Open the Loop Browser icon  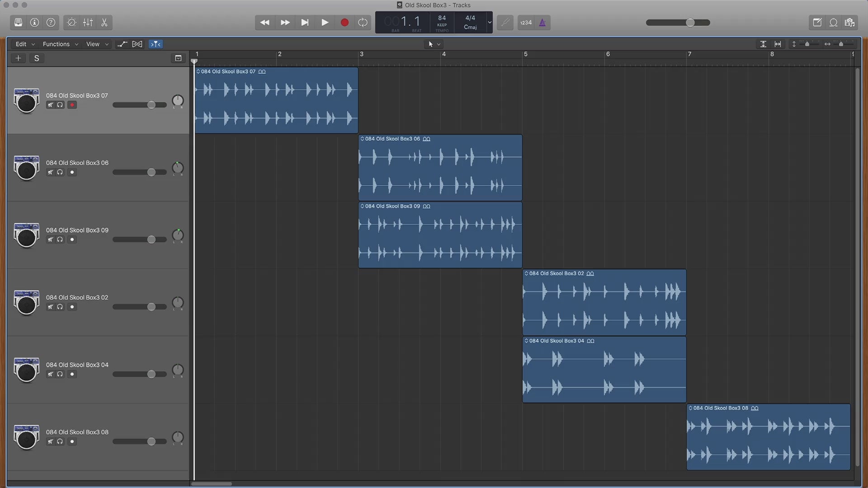coord(833,23)
